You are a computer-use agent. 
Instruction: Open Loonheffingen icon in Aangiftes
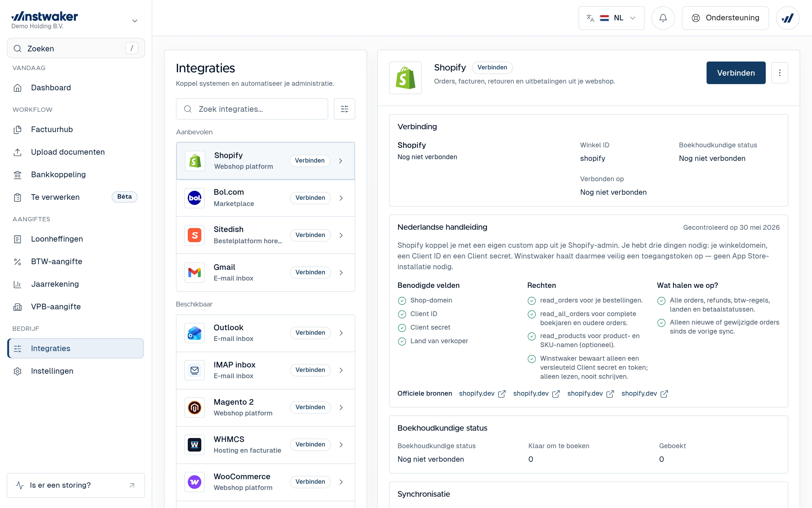click(17, 239)
